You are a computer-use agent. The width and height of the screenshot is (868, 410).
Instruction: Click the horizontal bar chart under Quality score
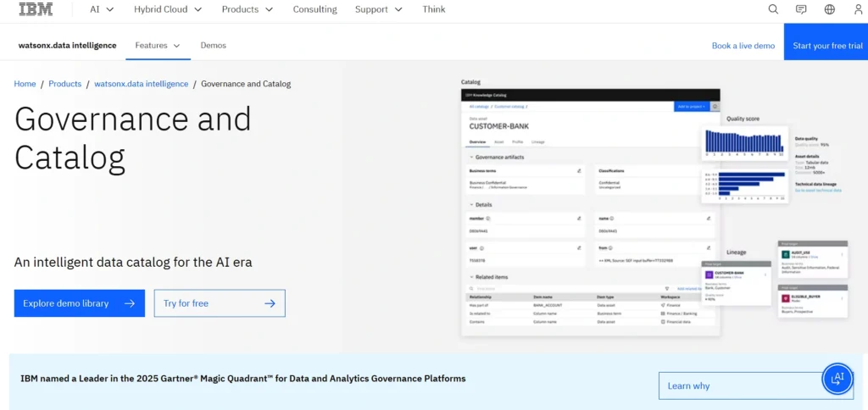click(x=744, y=185)
